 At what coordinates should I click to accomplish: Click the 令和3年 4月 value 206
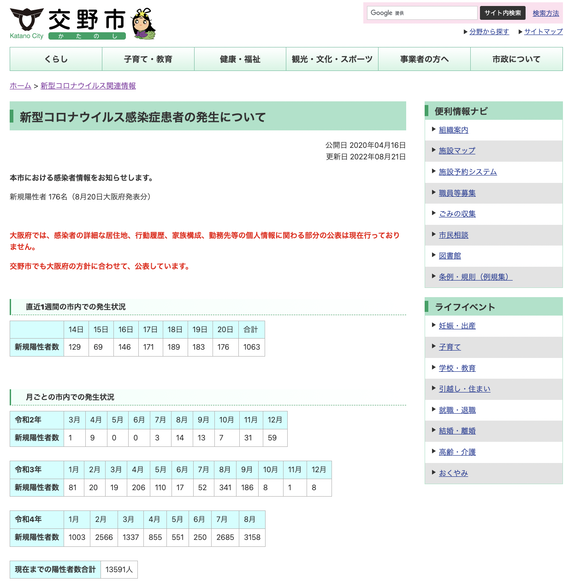(x=138, y=487)
